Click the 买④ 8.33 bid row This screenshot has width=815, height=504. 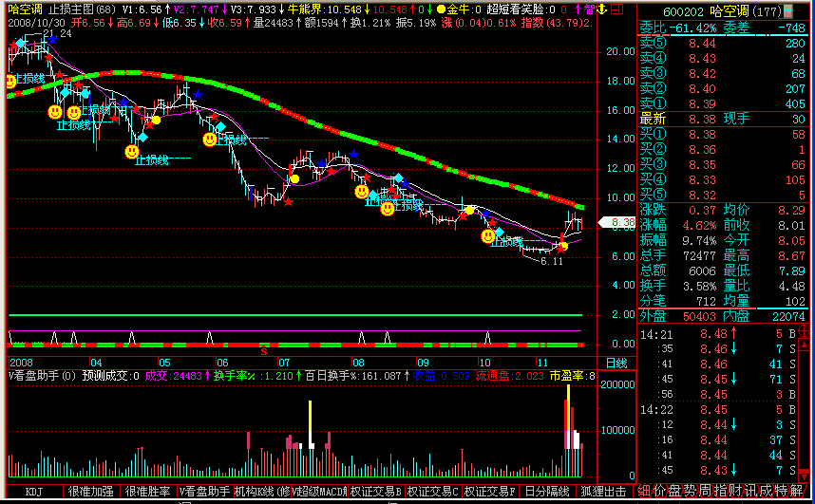click(723, 179)
